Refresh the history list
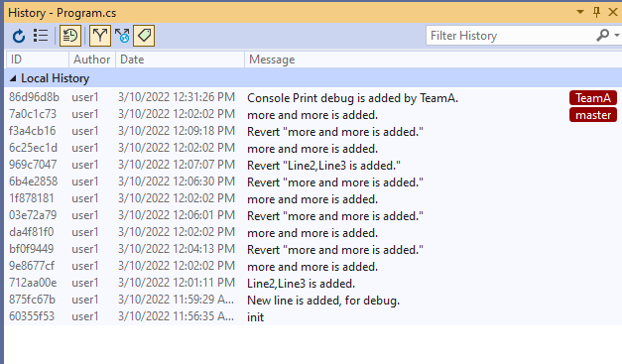The width and height of the screenshot is (622, 364). (18, 36)
